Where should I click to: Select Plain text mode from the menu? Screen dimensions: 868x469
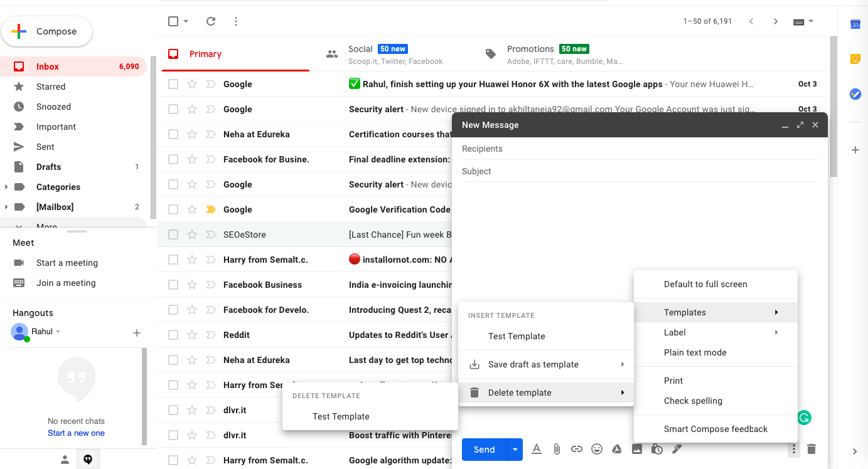point(695,352)
